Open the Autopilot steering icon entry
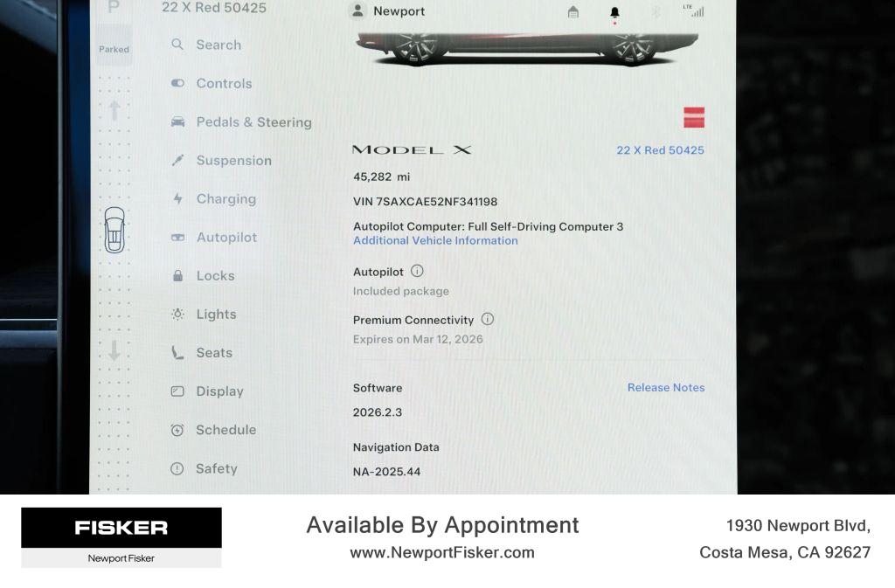 click(x=178, y=238)
